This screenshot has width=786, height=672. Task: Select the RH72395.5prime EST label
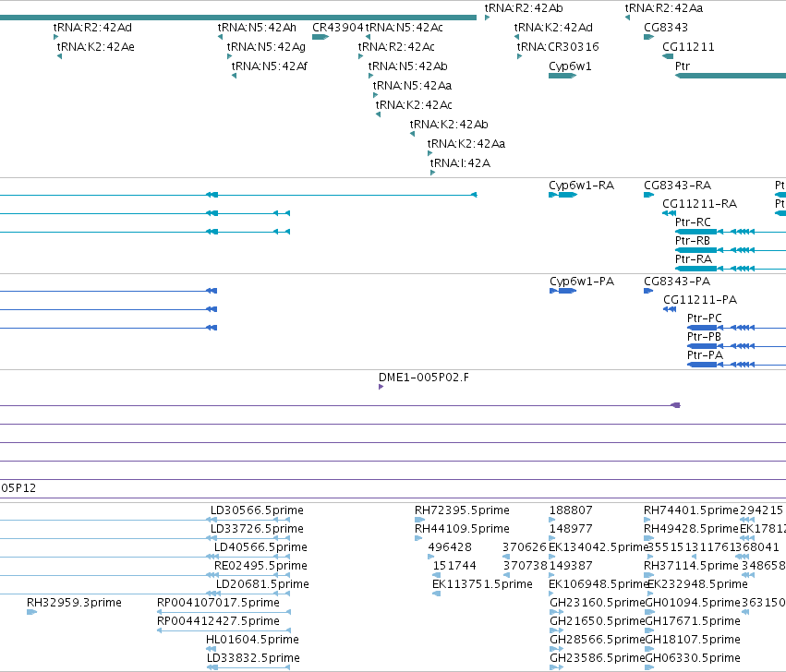click(462, 510)
